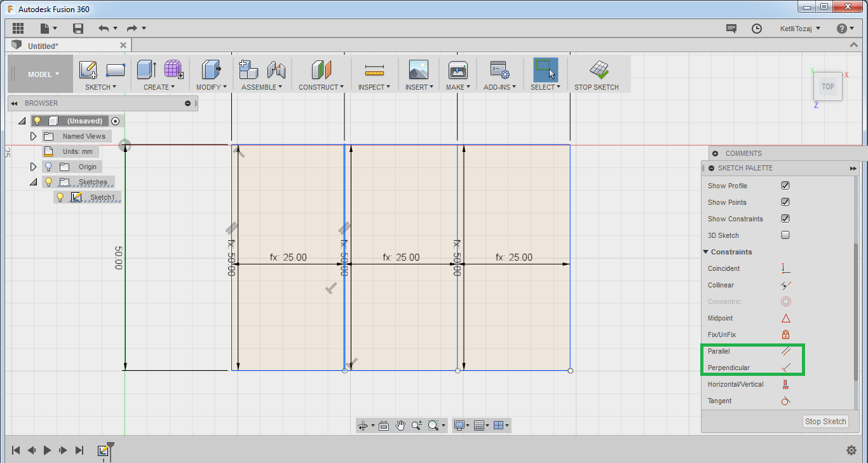Play the design timeline
This screenshot has height=463, width=868.
tap(47, 450)
